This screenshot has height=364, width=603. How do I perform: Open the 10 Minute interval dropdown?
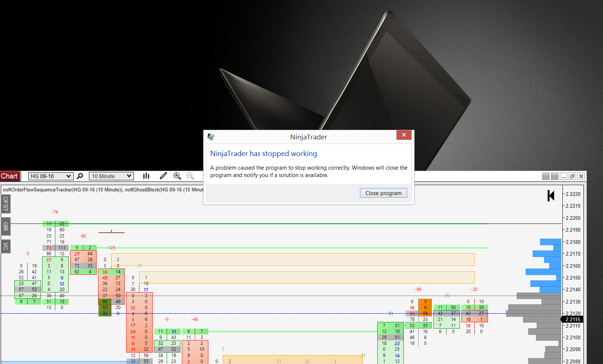click(x=111, y=176)
